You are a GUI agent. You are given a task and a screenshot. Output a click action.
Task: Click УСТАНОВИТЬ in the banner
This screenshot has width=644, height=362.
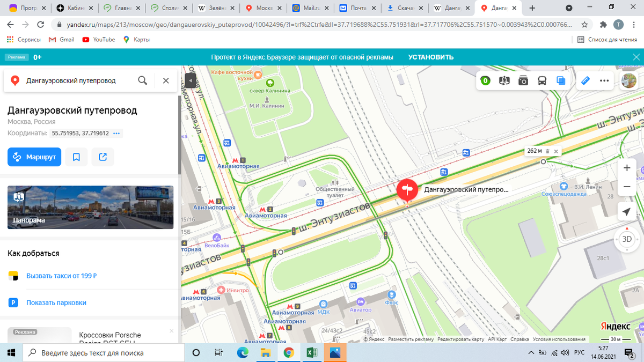click(431, 57)
